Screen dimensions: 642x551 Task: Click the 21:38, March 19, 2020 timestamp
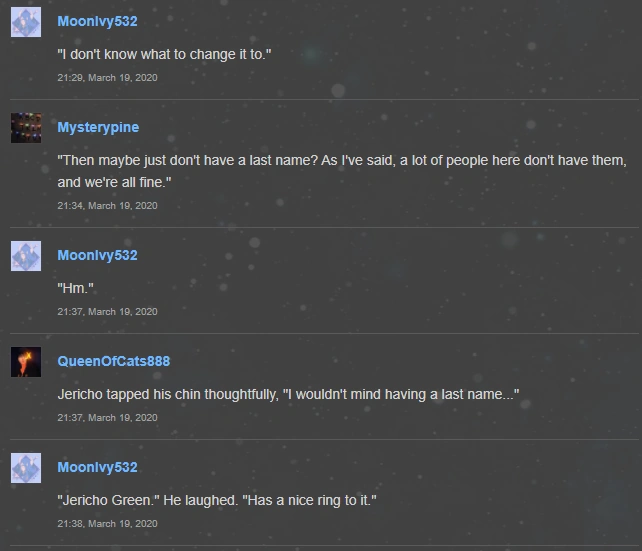click(107, 523)
